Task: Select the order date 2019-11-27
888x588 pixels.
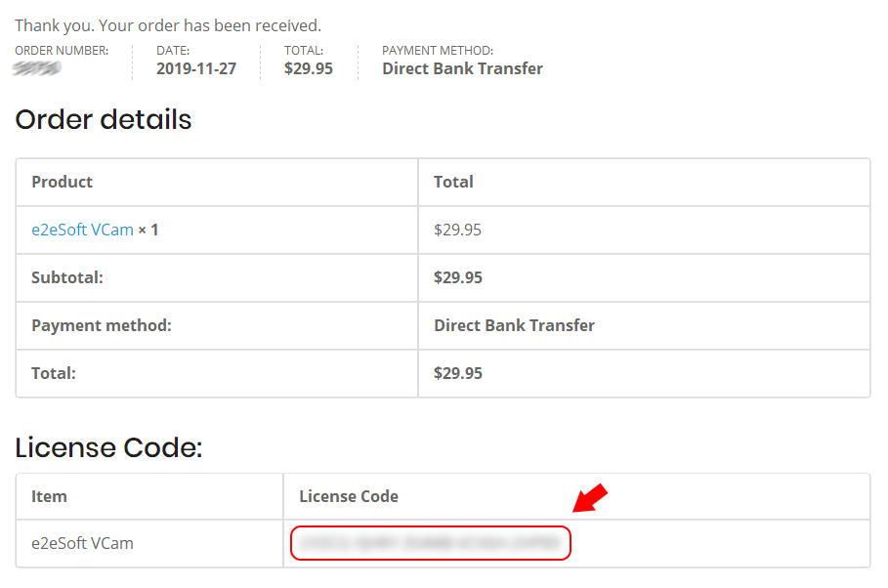Action: pos(196,68)
